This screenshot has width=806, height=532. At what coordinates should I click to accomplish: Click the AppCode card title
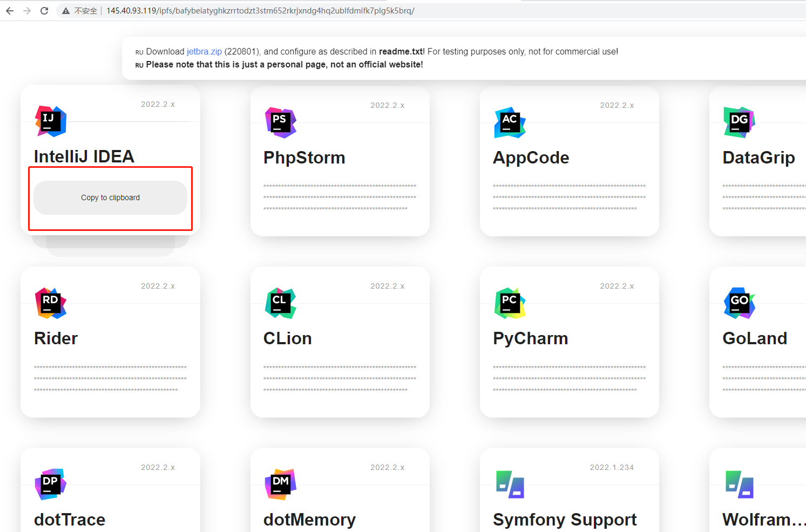coord(531,158)
